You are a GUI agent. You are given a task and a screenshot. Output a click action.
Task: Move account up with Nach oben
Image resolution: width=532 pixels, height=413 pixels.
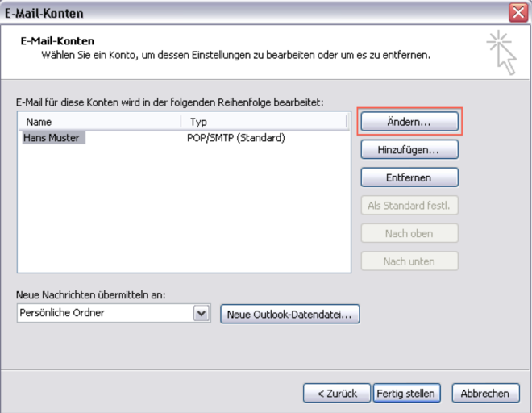tap(409, 233)
